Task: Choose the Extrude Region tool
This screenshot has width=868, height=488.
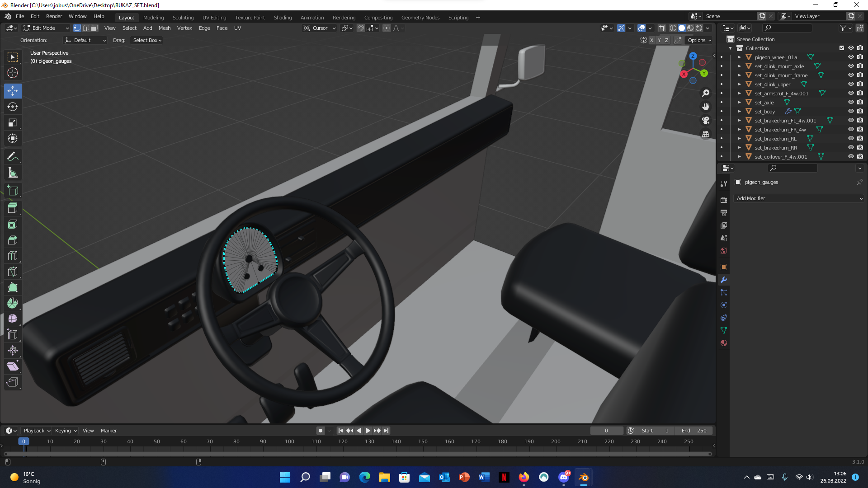Action: (x=13, y=208)
